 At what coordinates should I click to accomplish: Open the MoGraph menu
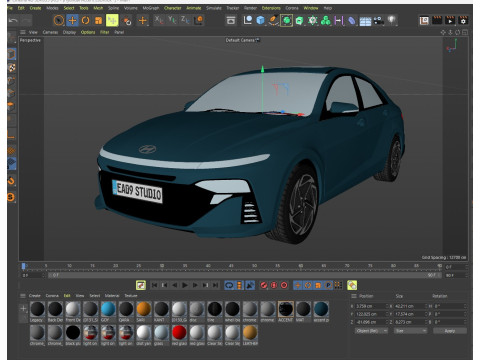pyautogui.click(x=151, y=8)
